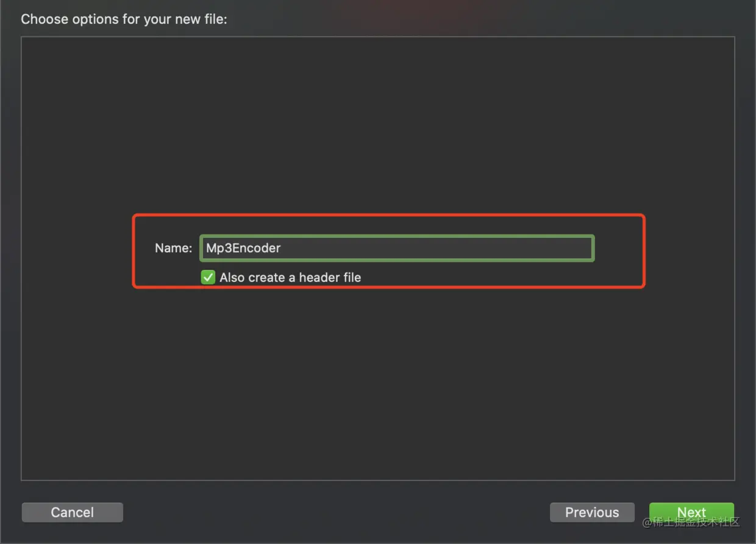Focus the Name text field
The image size is (756, 544).
397,248
